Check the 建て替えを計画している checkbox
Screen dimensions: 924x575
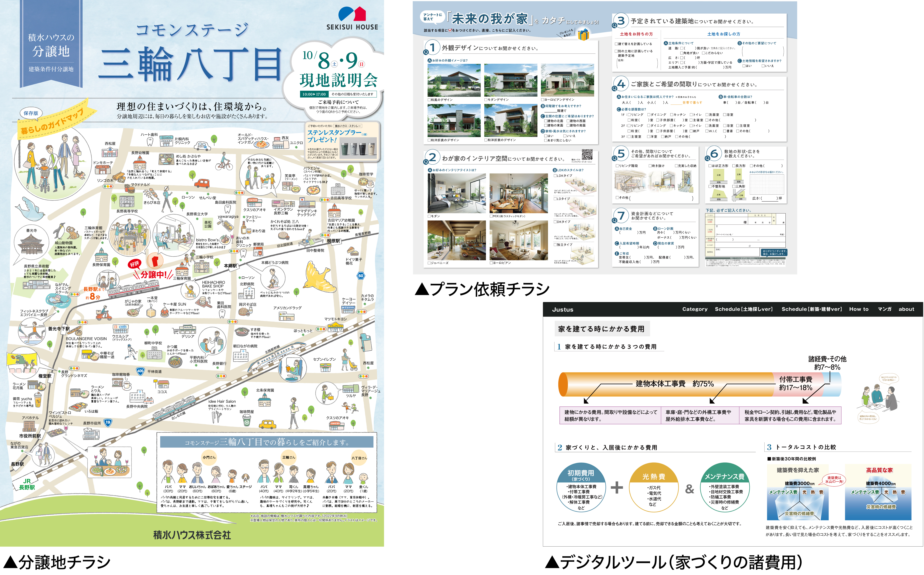click(616, 44)
